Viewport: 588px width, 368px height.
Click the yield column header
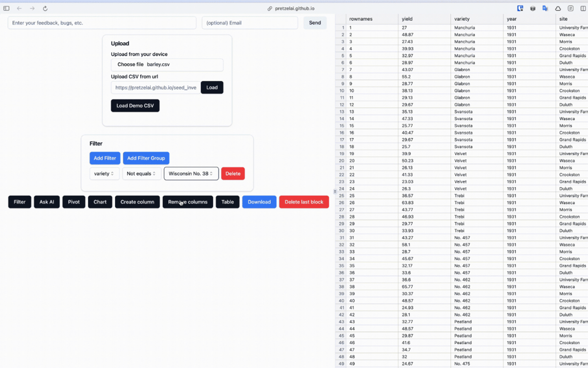click(x=423, y=19)
